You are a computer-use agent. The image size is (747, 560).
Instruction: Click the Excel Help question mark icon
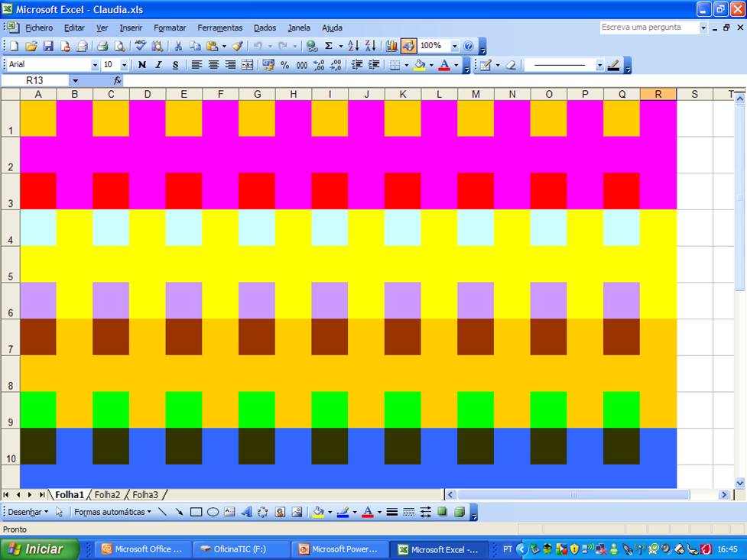(x=468, y=46)
